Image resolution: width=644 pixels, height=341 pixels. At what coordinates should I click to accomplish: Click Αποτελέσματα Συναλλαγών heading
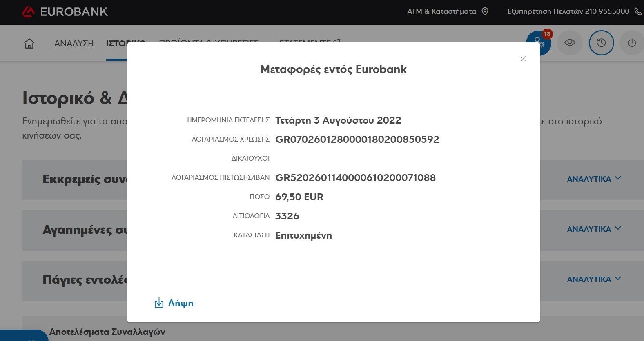(x=107, y=332)
